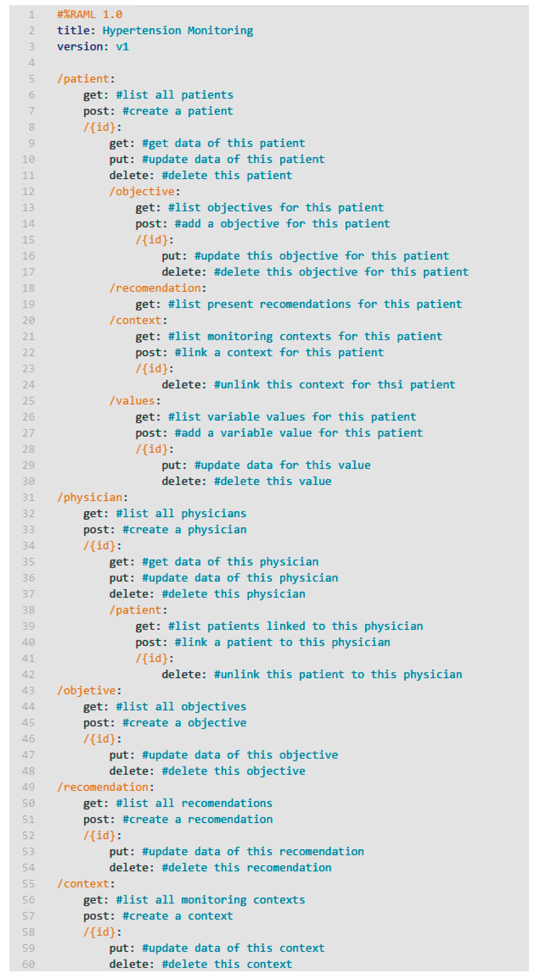535x980 pixels.
Task: Click the /physician resource key
Action: [x=90, y=497]
